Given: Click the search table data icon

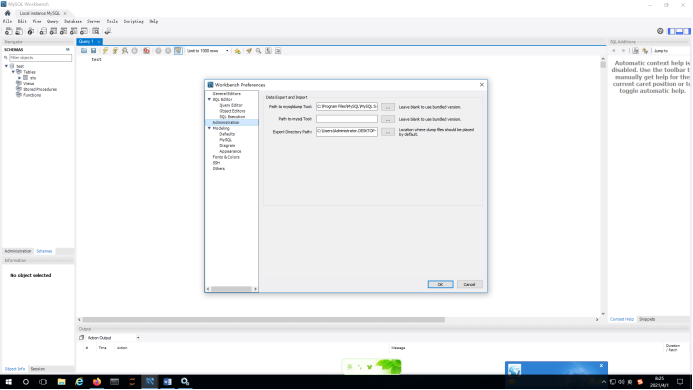Looking at the screenshot, I should [x=95, y=31].
